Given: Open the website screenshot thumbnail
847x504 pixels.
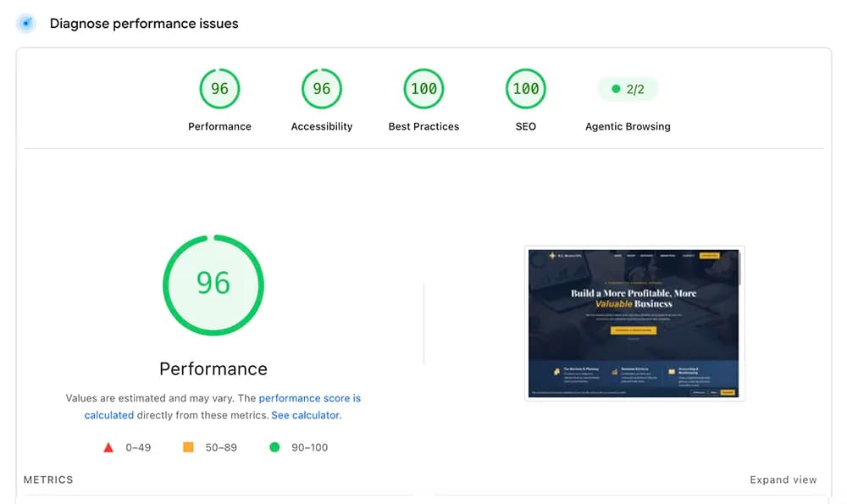Looking at the screenshot, I should 634,323.
